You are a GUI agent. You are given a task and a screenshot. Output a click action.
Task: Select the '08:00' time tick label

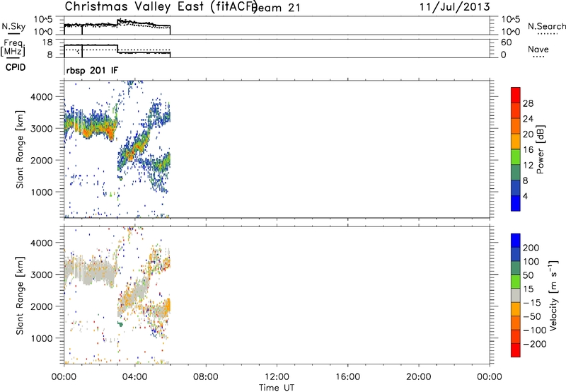point(206,377)
